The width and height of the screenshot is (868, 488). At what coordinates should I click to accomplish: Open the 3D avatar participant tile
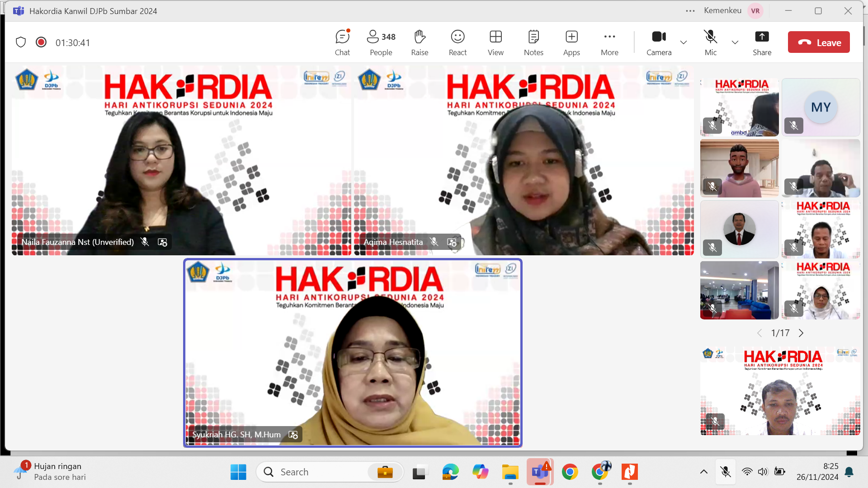(x=739, y=168)
